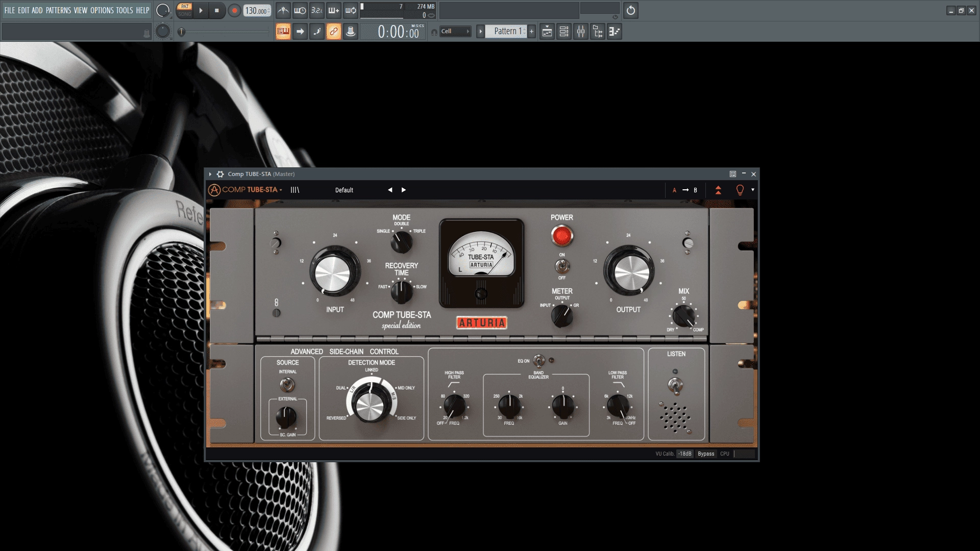The height and width of the screenshot is (551, 980).
Task: Go to previous preset arrow
Action: pyautogui.click(x=390, y=190)
